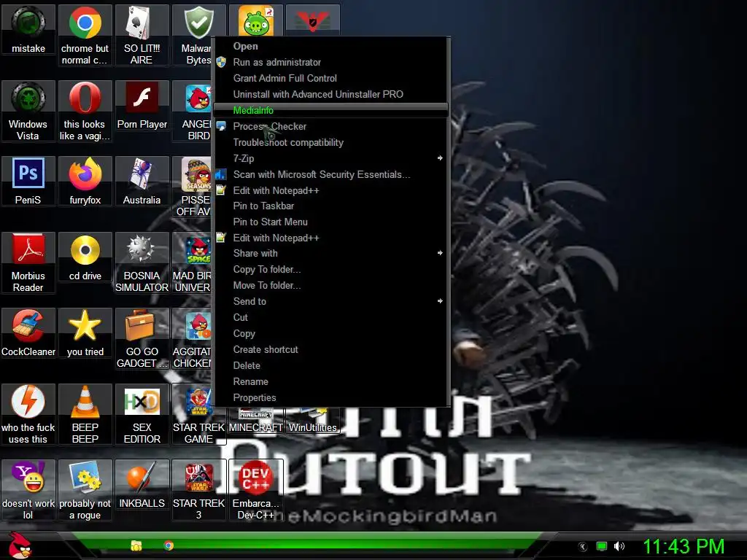Click the 'CockCleaner' CCleaner icon
This screenshot has width=747, height=560.
point(28,332)
